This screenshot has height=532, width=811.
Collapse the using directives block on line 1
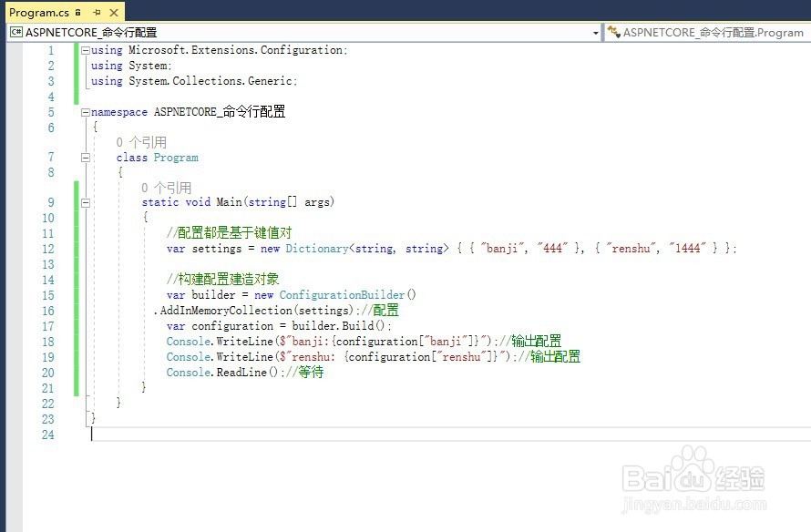coord(85,50)
